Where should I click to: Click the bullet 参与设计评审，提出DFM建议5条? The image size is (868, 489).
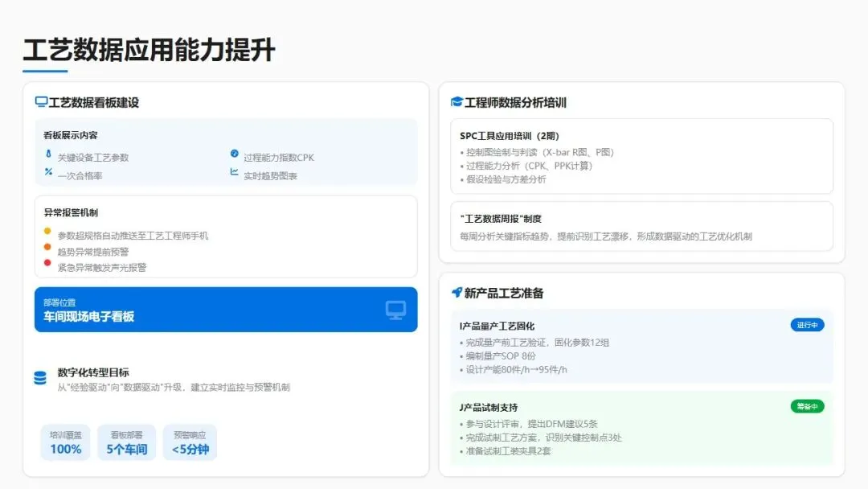coord(529,424)
